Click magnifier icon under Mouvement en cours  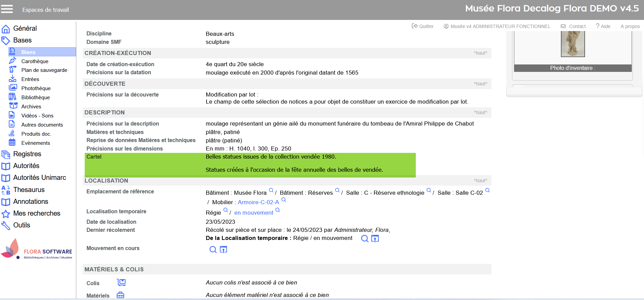(213, 250)
